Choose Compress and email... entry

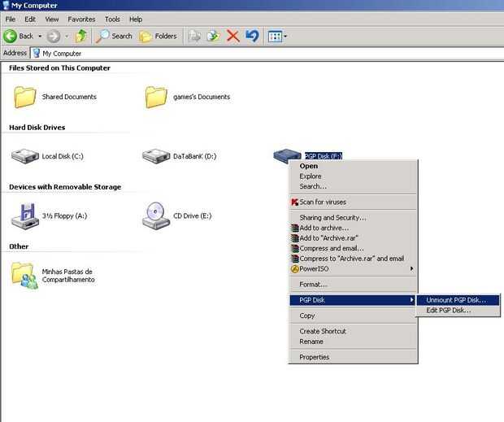pos(354,249)
